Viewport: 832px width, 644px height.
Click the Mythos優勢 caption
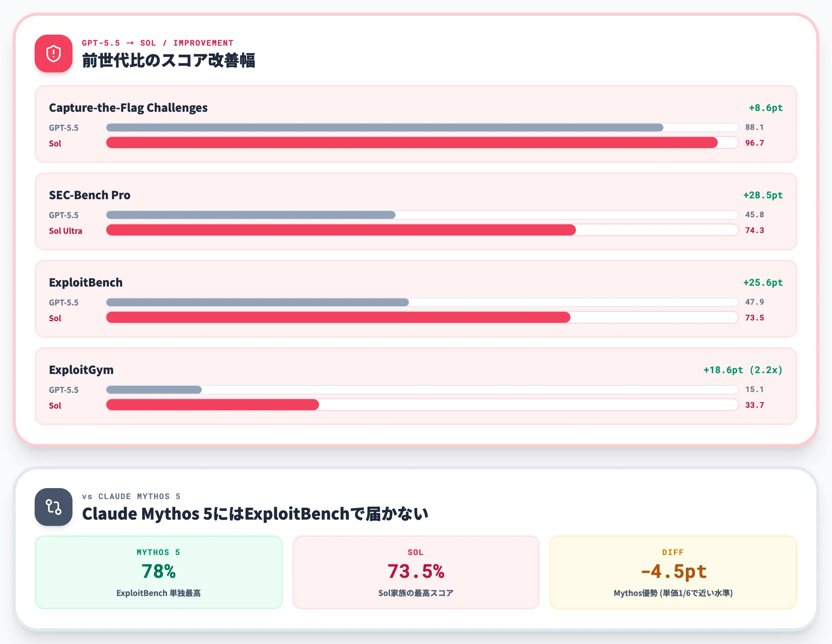pyautogui.click(x=673, y=593)
